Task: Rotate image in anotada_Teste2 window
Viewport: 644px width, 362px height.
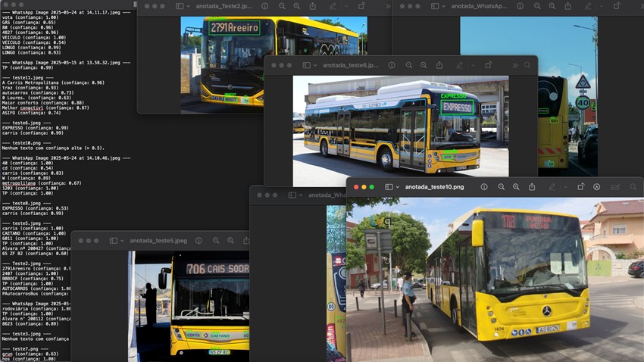Action: pyautogui.click(x=361, y=6)
